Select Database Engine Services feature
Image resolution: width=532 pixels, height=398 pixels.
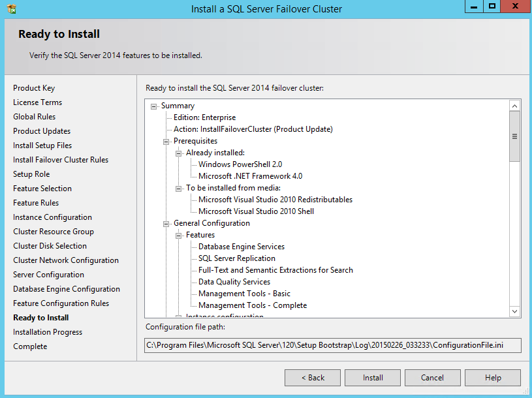tap(242, 247)
